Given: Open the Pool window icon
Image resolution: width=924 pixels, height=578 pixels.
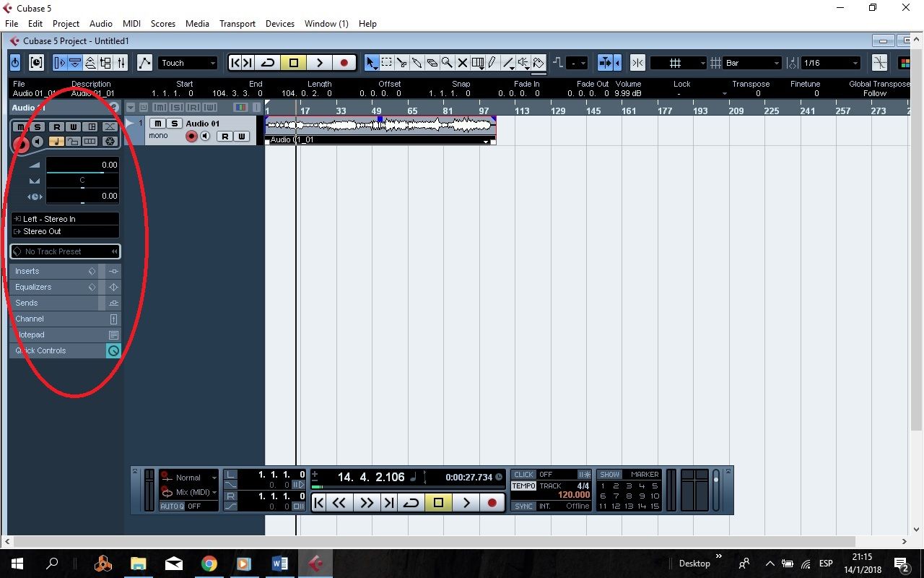Looking at the screenshot, I should click(105, 63).
